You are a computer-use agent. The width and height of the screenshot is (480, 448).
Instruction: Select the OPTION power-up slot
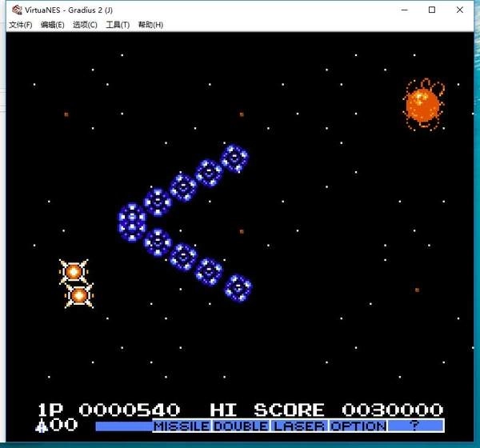[x=358, y=426]
